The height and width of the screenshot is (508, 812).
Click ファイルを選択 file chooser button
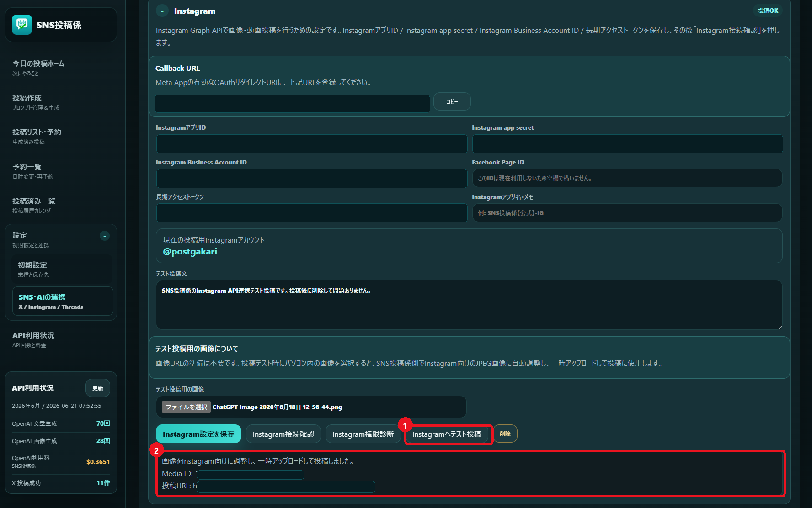tap(186, 407)
